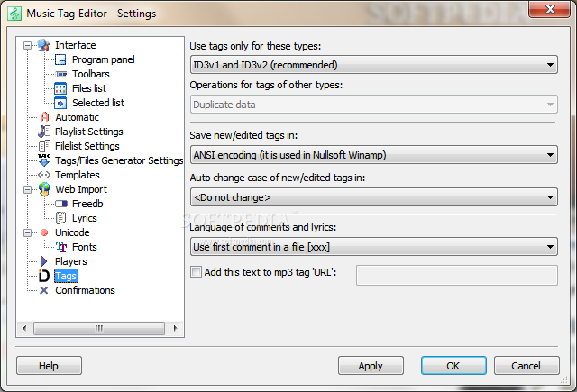Open Confirmations settings page
Image resolution: width=577 pixels, height=392 pixels.
(x=85, y=290)
